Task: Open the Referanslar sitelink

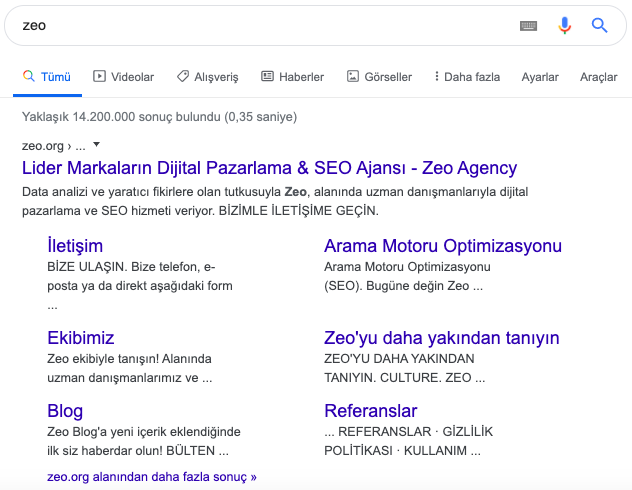Action: tap(370, 411)
